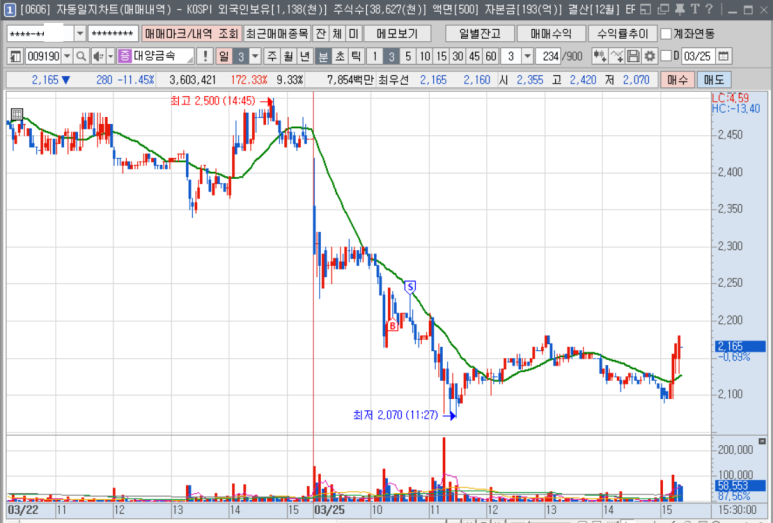Click the account password field

point(113,34)
